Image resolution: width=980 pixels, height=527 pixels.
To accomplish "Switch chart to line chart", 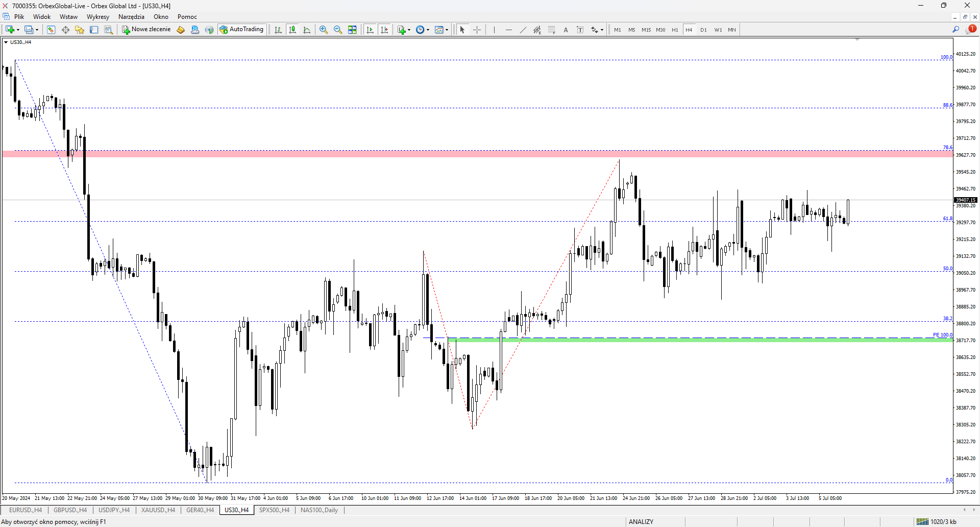I will click(307, 30).
